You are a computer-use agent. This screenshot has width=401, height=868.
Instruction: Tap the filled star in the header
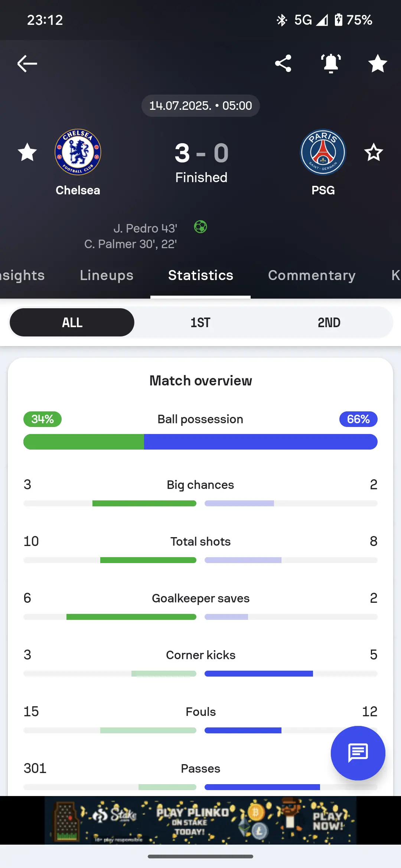[x=378, y=63]
